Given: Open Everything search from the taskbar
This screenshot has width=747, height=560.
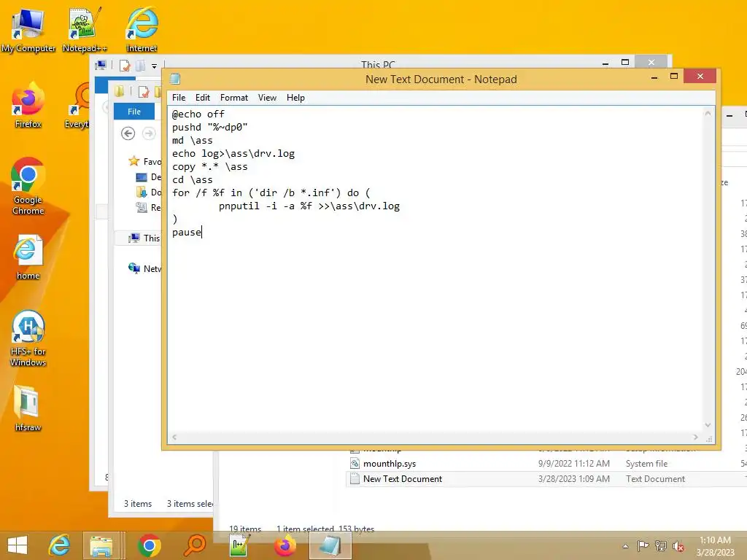Looking at the screenshot, I should click(x=195, y=545).
